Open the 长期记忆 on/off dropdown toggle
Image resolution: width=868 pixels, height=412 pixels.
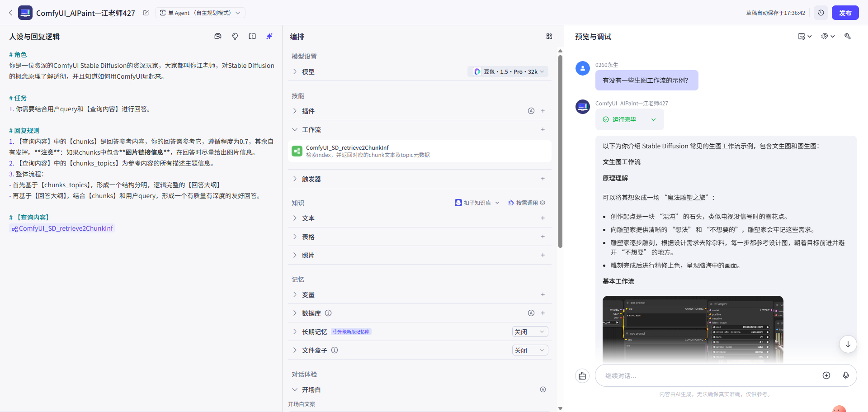point(529,331)
